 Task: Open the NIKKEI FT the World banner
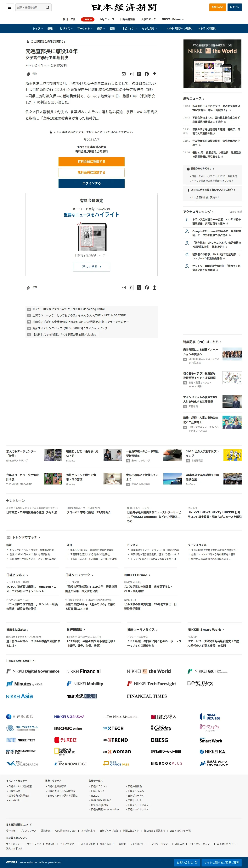click(212, 64)
